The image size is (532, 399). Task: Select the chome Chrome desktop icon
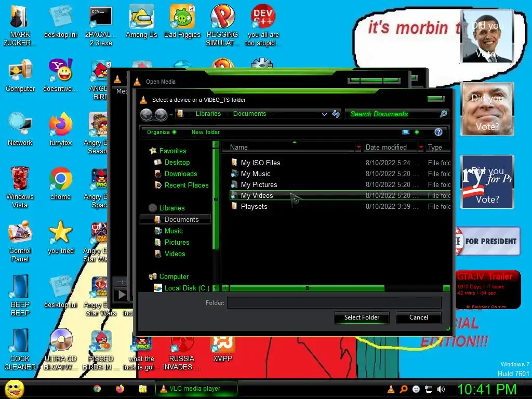[x=60, y=183]
